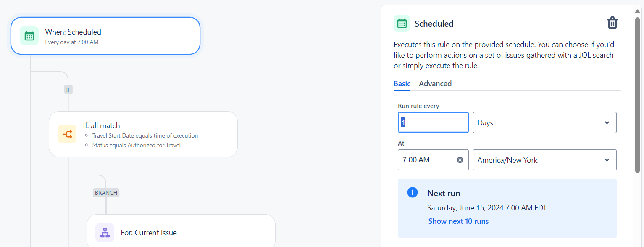Open the If: all match condition card
Screen dimensions: 644x247
click(143, 134)
